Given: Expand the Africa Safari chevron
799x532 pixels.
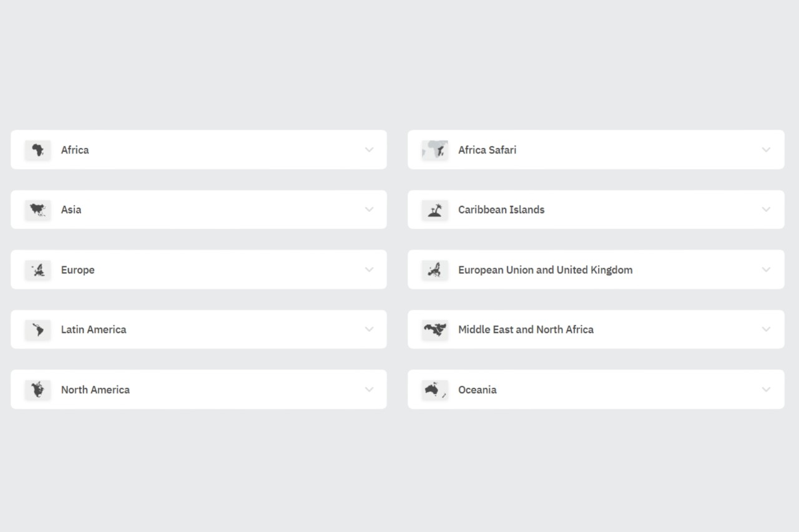Looking at the screenshot, I should click(x=766, y=150).
